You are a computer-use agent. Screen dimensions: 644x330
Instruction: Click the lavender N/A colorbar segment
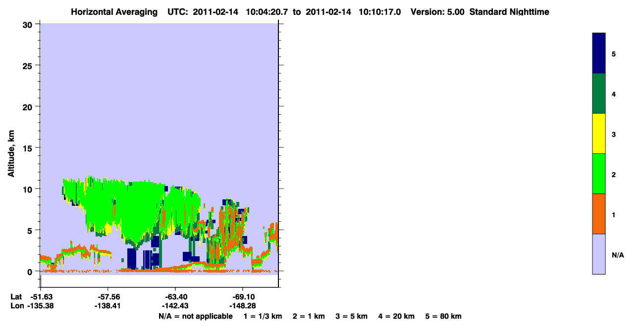tap(599, 254)
